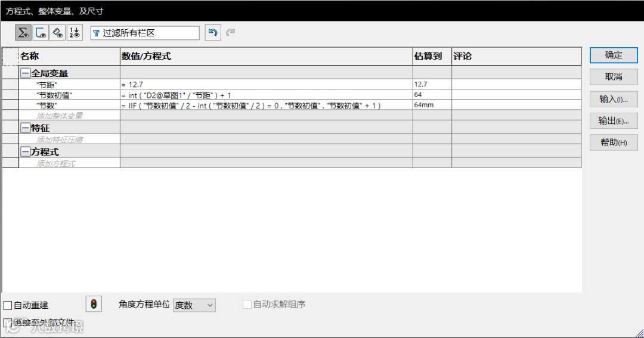Click the 添加整体变量 placeholder row
This screenshot has width=644, height=338.
69,116
